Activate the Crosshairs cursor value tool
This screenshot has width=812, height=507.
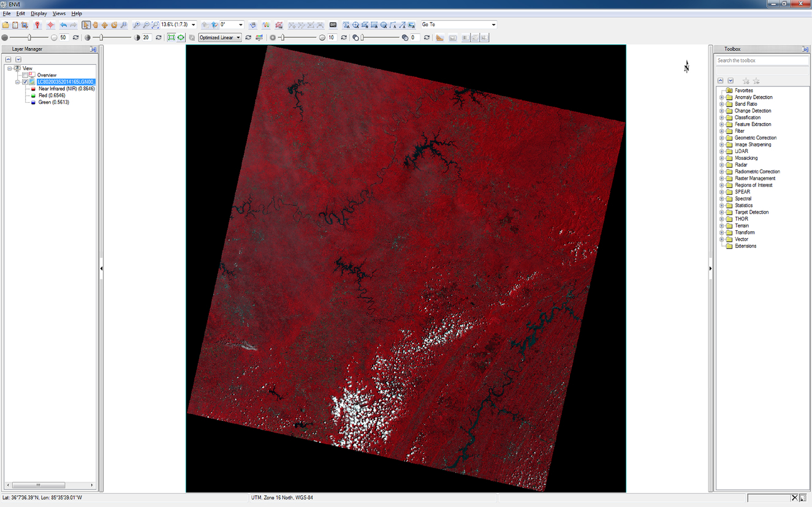point(50,24)
